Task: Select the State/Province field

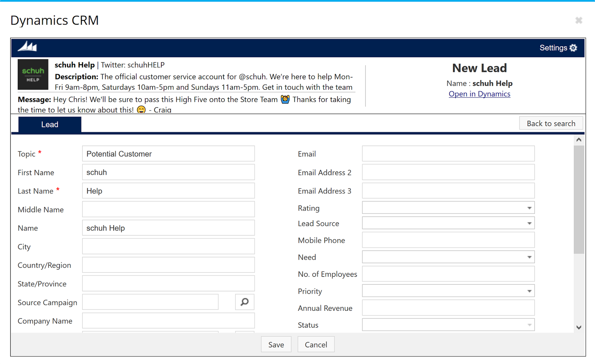Action: tap(168, 284)
